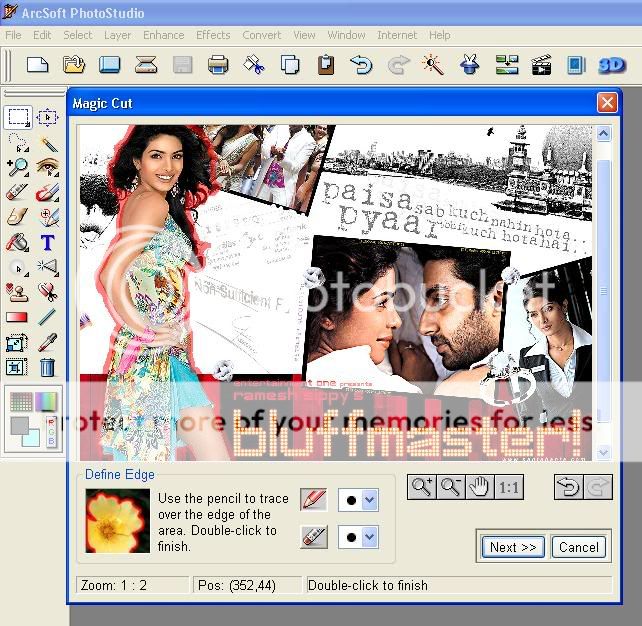Image resolution: width=642 pixels, height=626 pixels.
Task: Select the pencil trace tool in Define Edge
Action: (313, 498)
